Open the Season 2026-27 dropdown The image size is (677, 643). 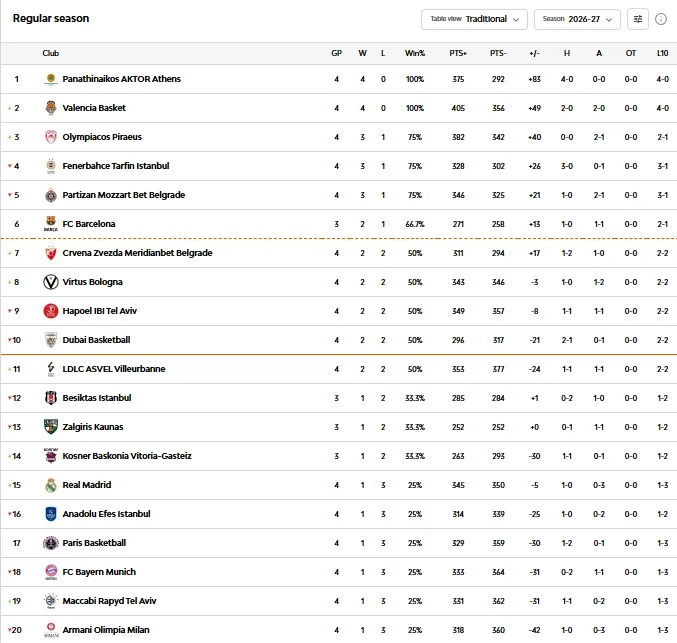pos(577,19)
